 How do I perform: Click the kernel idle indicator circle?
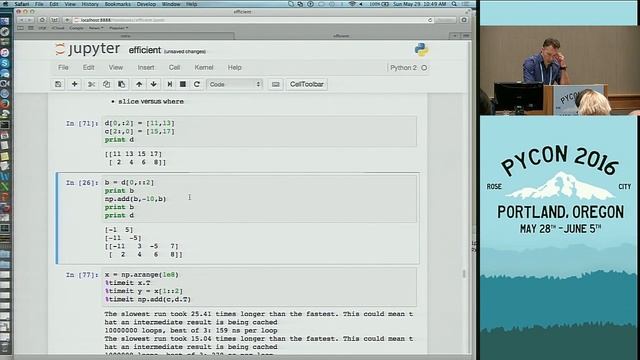(424, 68)
